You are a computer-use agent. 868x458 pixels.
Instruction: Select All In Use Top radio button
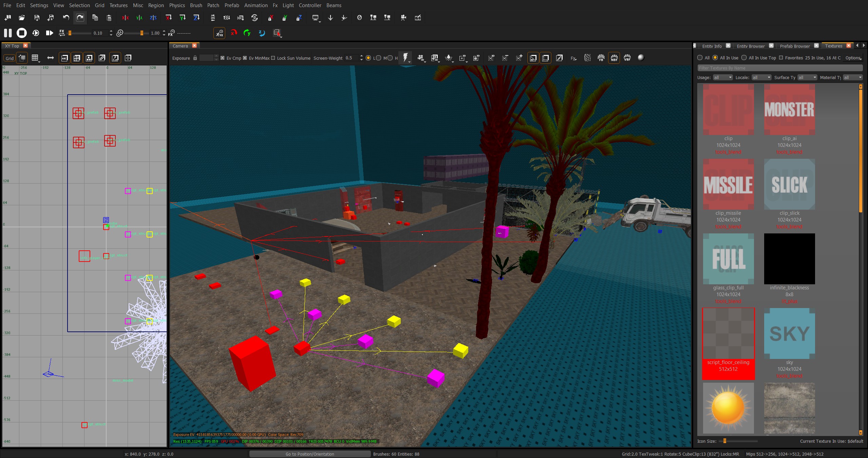pos(744,58)
